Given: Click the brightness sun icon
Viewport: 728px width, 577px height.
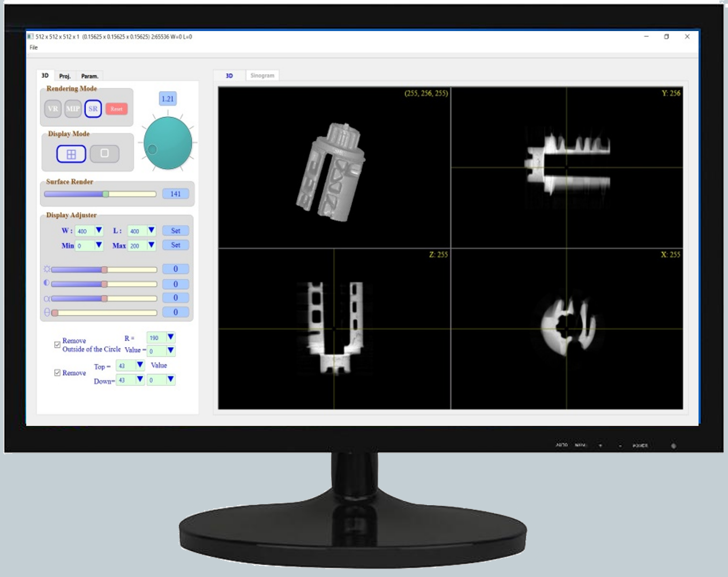Looking at the screenshot, I should pyautogui.click(x=47, y=269).
